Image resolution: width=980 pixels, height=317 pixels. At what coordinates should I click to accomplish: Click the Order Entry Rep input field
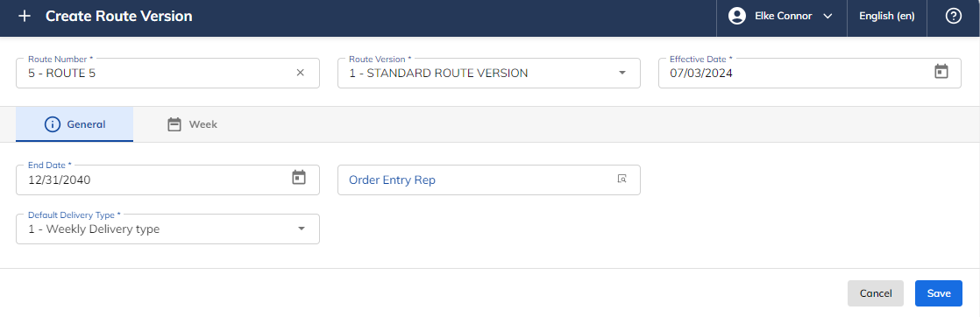point(489,180)
